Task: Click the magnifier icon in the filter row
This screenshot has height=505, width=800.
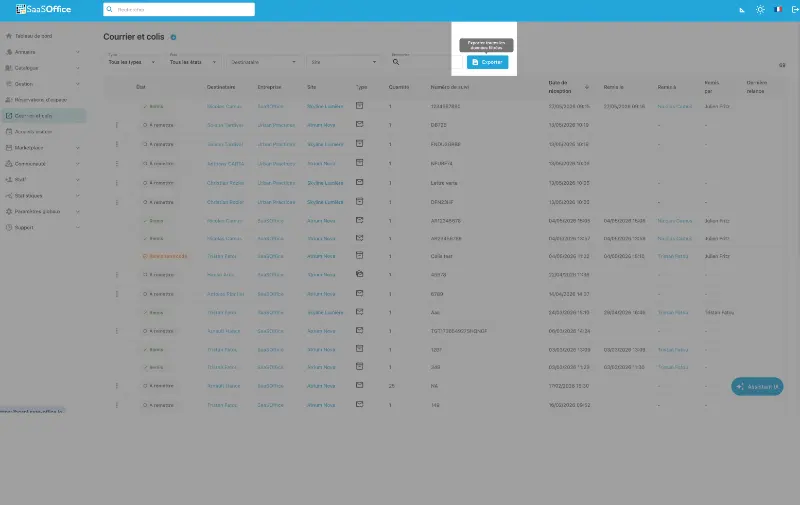Action: pyautogui.click(x=396, y=62)
